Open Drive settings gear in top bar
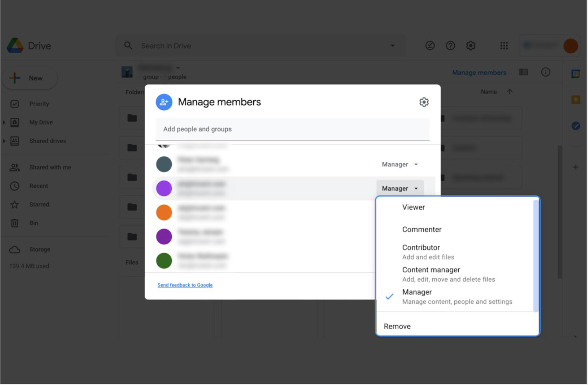This screenshot has height=385, width=588. click(x=471, y=46)
